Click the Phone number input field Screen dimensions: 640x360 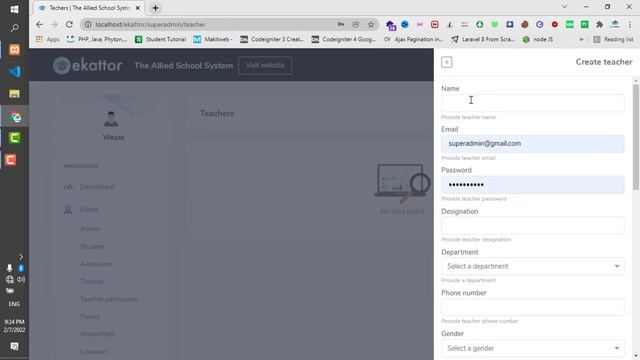(533, 307)
